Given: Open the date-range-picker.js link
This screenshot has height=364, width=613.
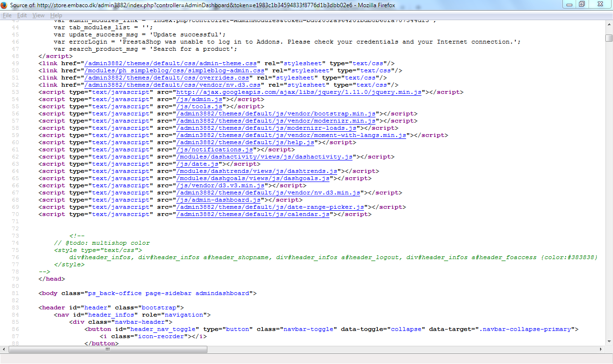Looking at the screenshot, I should [x=270, y=207].
